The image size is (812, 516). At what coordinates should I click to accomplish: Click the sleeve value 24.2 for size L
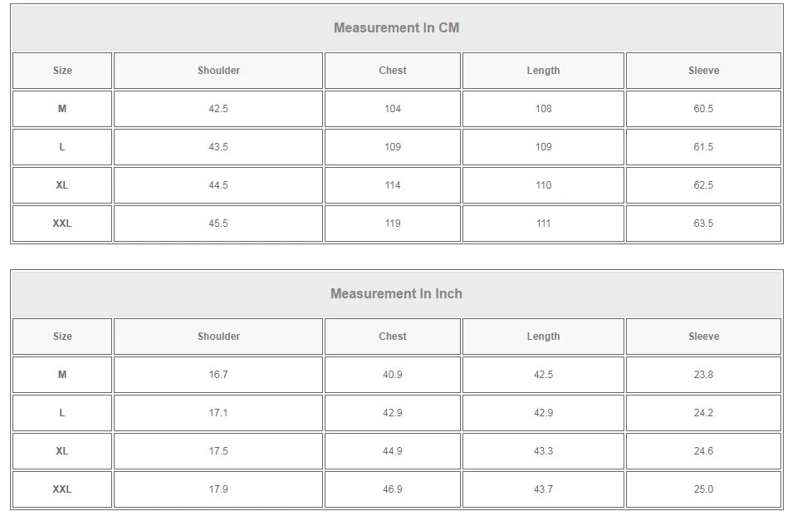tap(703, 413)
